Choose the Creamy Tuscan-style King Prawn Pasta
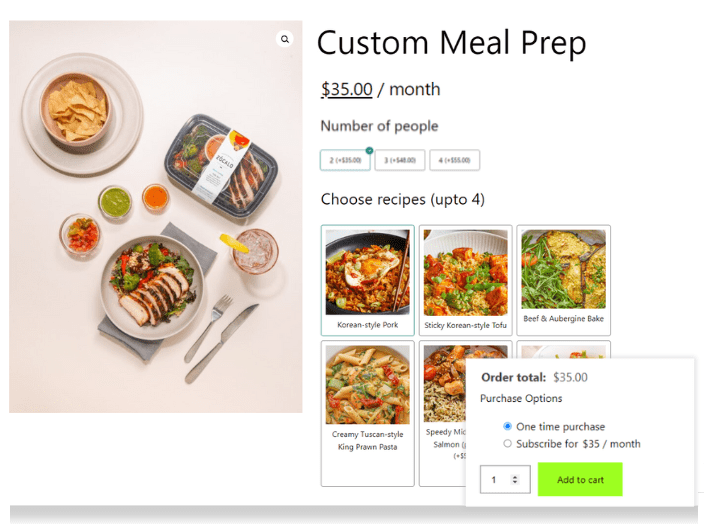Screen dimensions: 708x524 click(368, 413)
